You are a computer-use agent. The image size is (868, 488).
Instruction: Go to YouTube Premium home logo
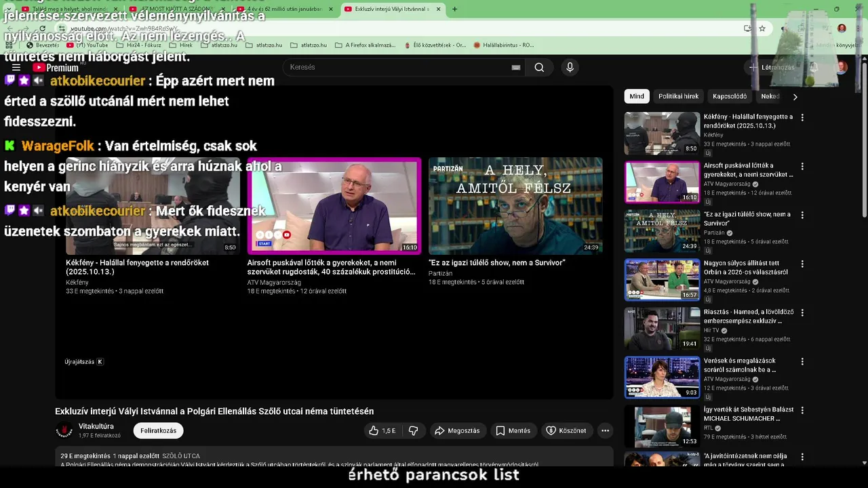click(x=56, y=68)
